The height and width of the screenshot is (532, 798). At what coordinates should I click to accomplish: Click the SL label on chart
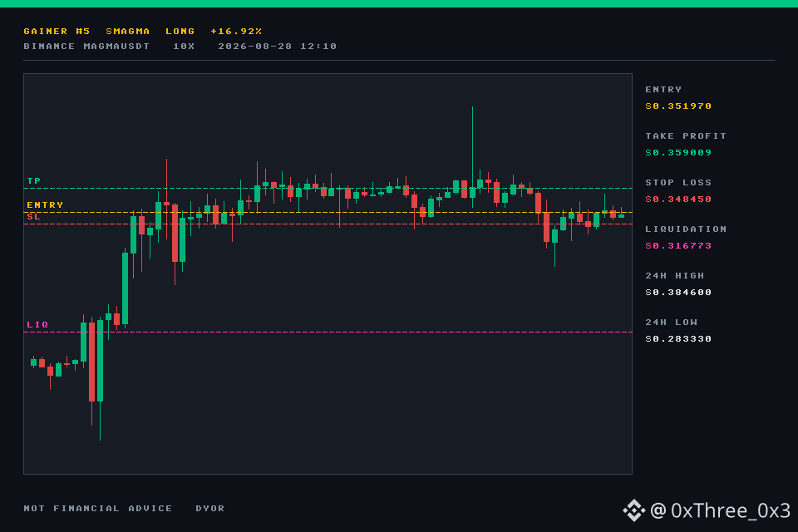pyautogui.click(x=33, y=217)
